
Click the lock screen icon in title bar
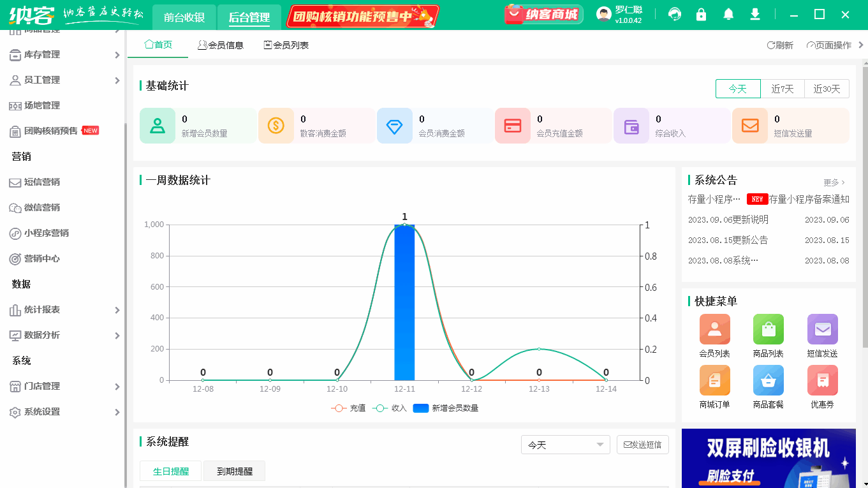pos(701,13)
